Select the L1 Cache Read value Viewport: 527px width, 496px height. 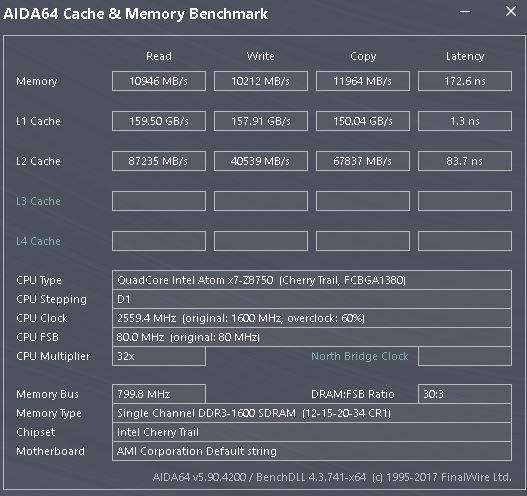pos(159,121)
